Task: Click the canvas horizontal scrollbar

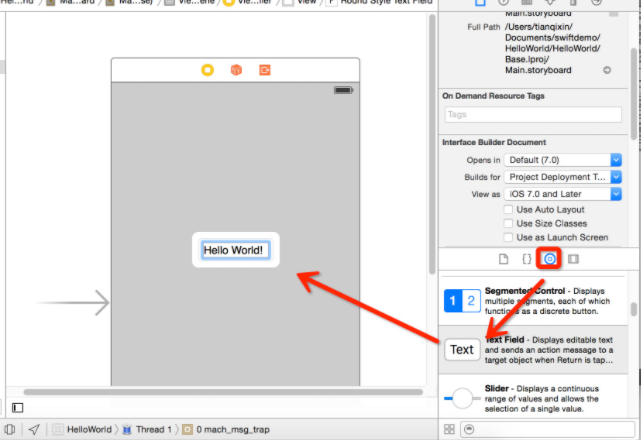Action: click(x=223, y=392)
